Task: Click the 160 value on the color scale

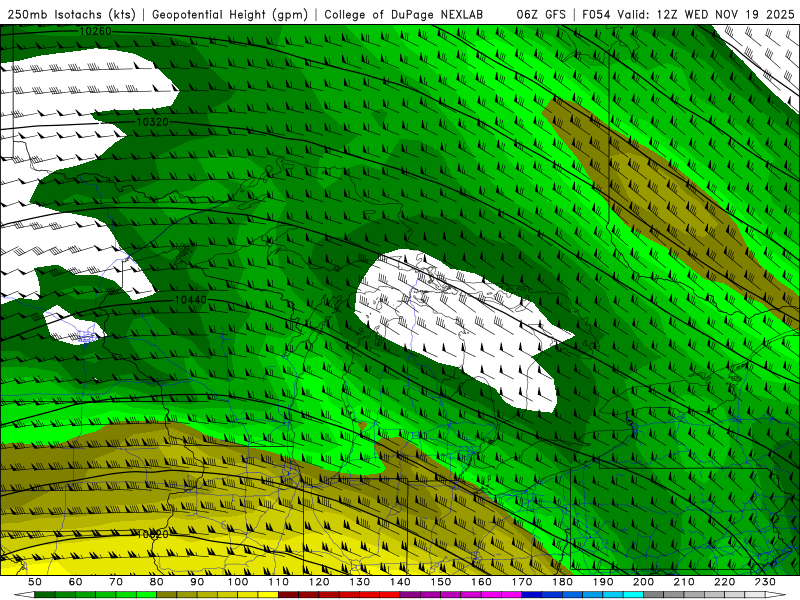Action: coord(481,582)
